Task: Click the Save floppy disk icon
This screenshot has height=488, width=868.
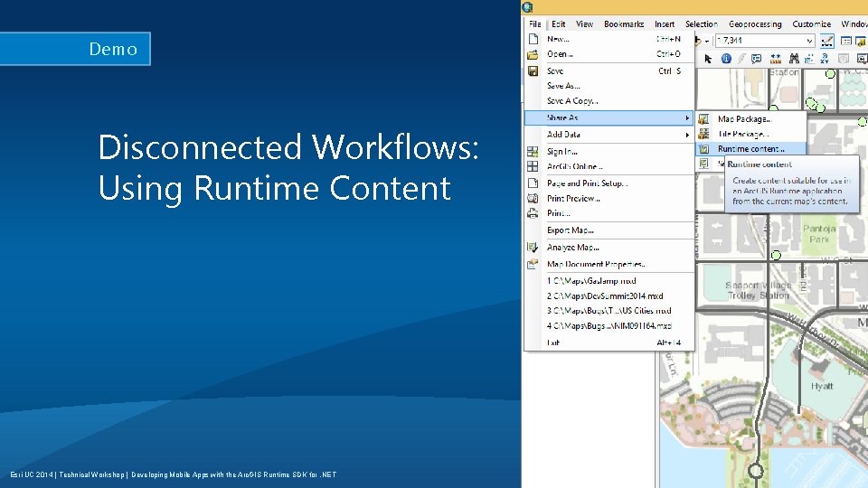Action: coord(533,70)
